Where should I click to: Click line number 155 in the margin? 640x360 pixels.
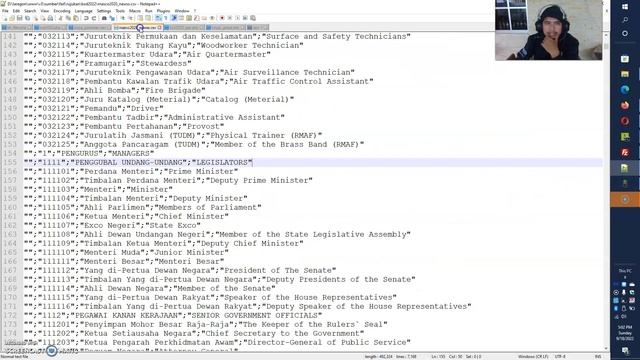[10, 162]
